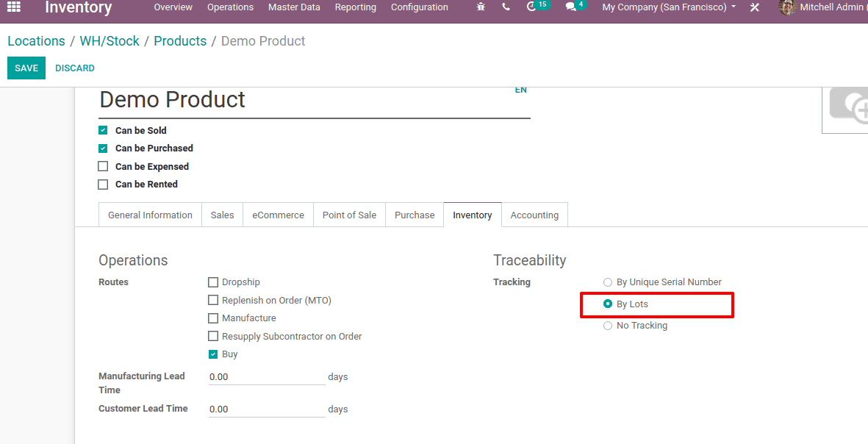Click the Customer Lead Time field
Viewport: 868px width, 444px height.
click(267, 409)
